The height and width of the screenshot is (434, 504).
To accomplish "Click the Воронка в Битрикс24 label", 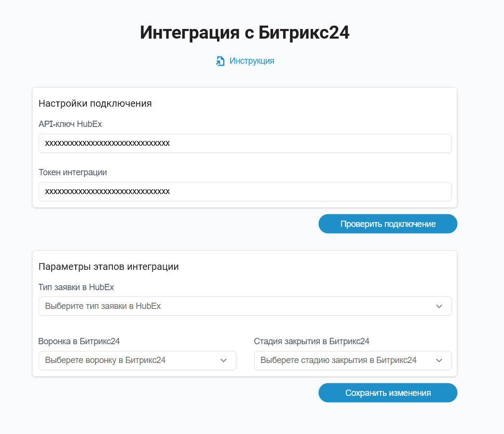I will pos(79,341).
